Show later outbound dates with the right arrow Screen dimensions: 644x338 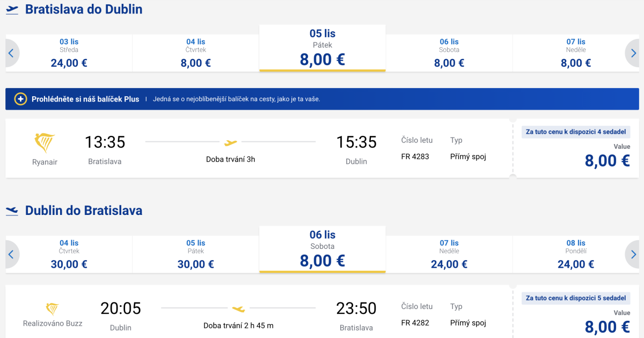633,53
